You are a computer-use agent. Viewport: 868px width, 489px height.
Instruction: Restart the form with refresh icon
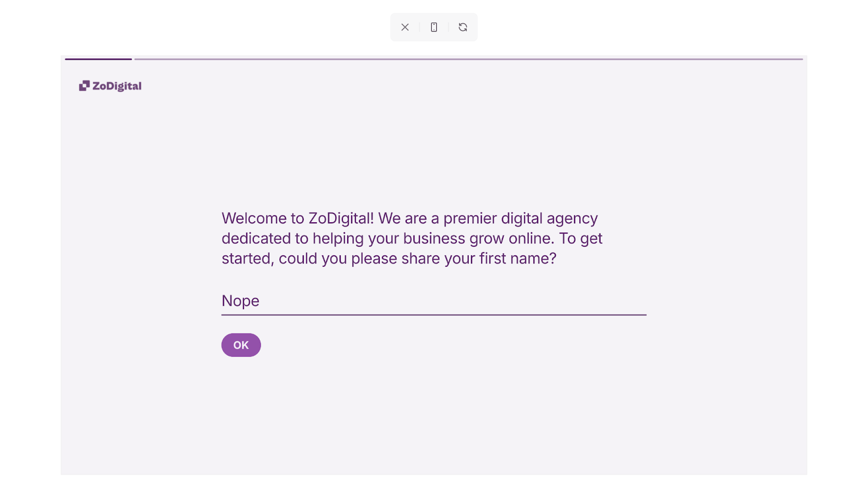point(463,27)
